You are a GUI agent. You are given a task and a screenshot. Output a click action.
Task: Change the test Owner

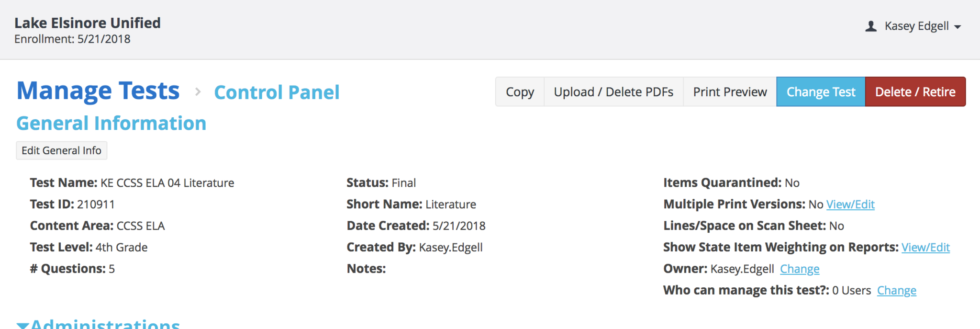tap(800, 269)
